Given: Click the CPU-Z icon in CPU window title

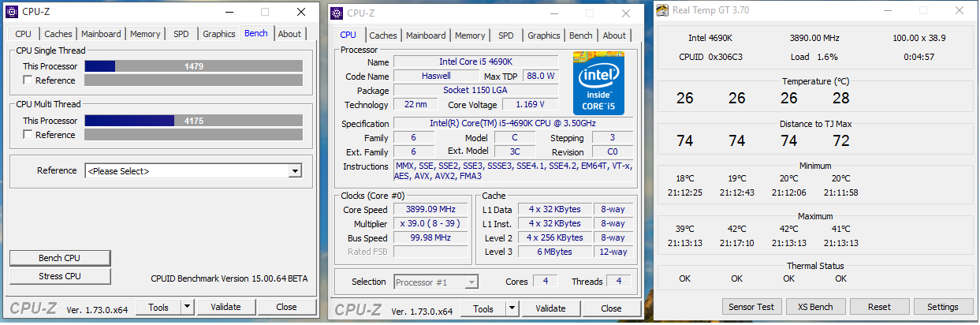Looking at the screenshot, I should point(337,13).
